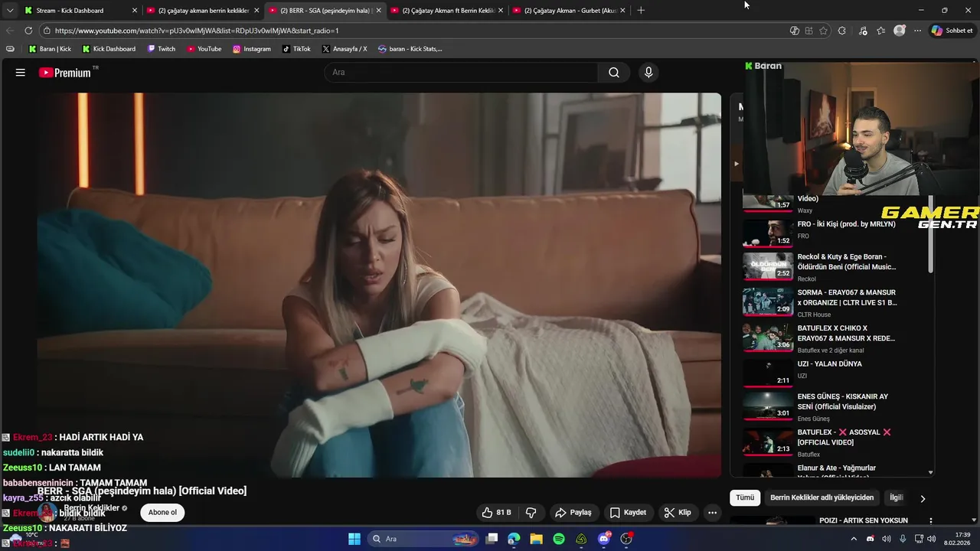
Task: Open Kick Dashboard bookmark
Action: click(x=109, y=49)
